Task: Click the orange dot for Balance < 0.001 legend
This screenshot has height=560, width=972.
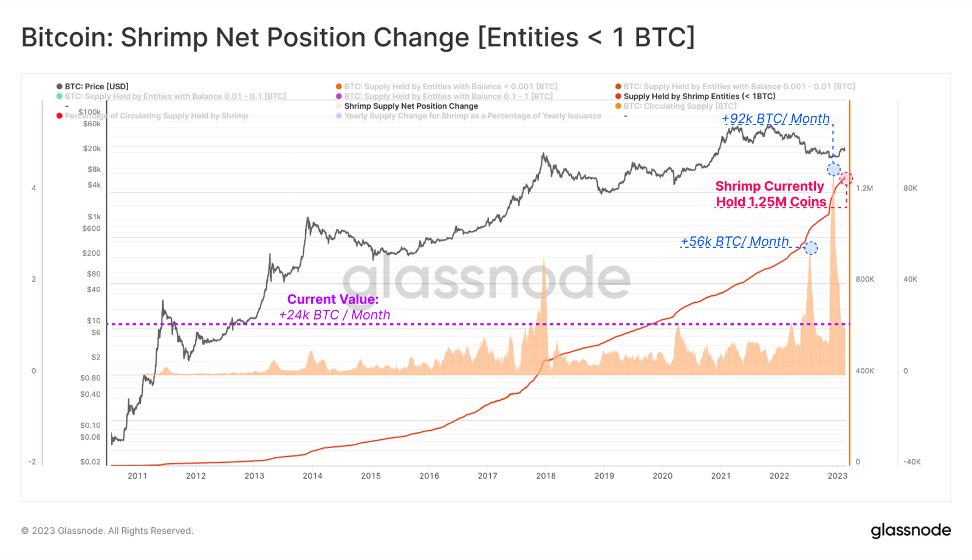Action: 339,86
